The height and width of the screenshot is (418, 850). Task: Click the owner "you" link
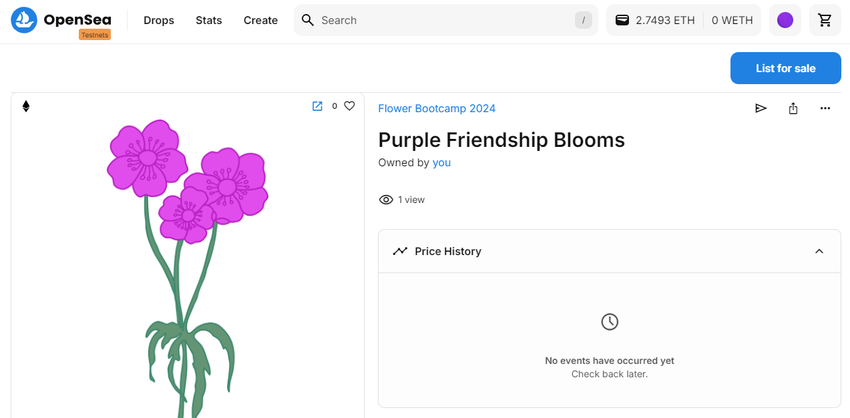(441, 162)
